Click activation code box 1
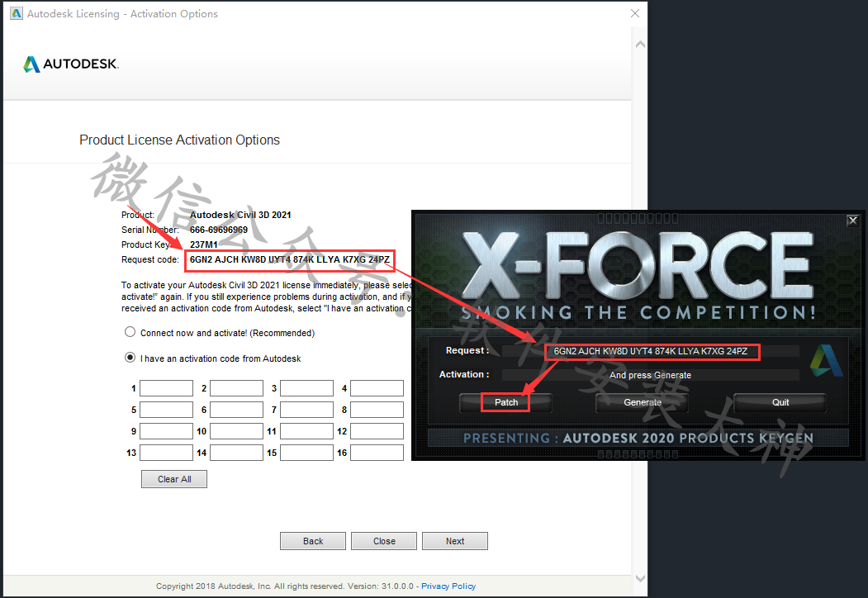Screen dimensions: 868x598 click(166, 388)
